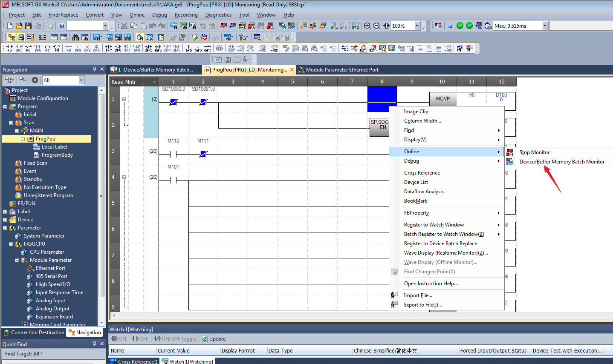The height and width of the screenshot is (364, 613).
Task: Switch to Module Parameter Ethernet Port tab
Action: 341,70
